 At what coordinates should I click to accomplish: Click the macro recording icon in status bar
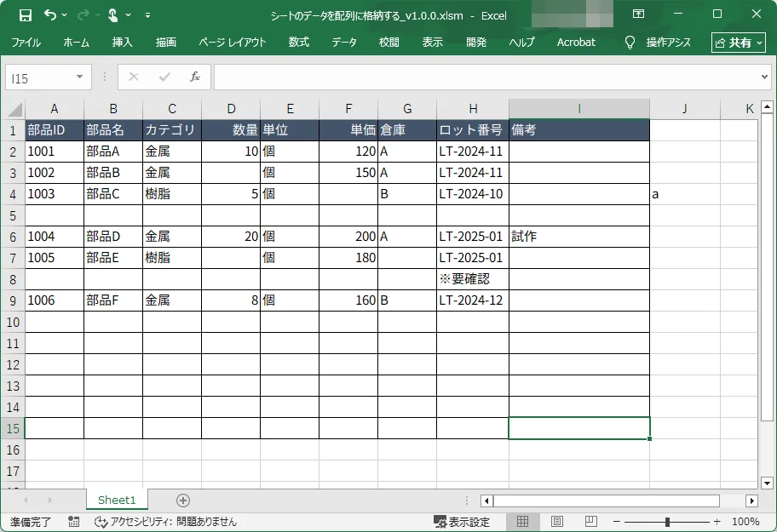[74, 522]
